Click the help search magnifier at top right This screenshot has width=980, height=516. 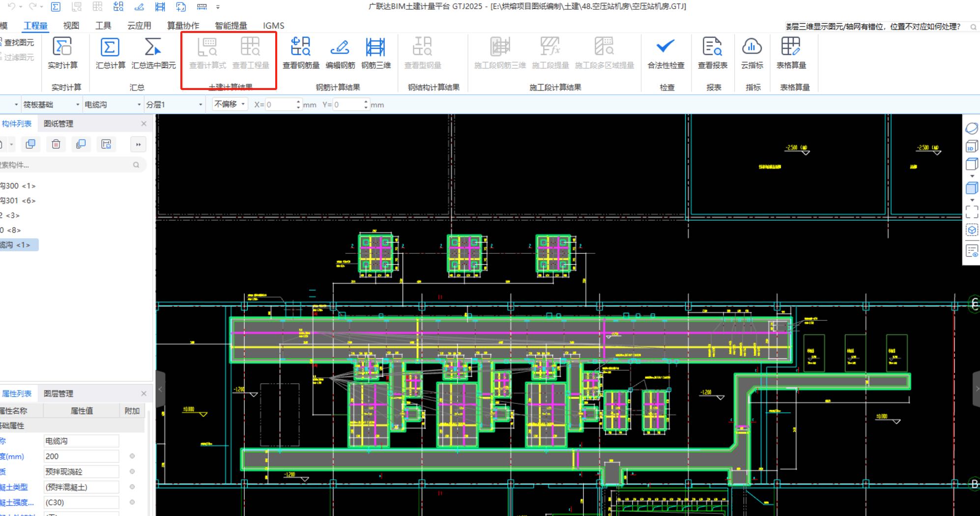(x=973, y=27)
